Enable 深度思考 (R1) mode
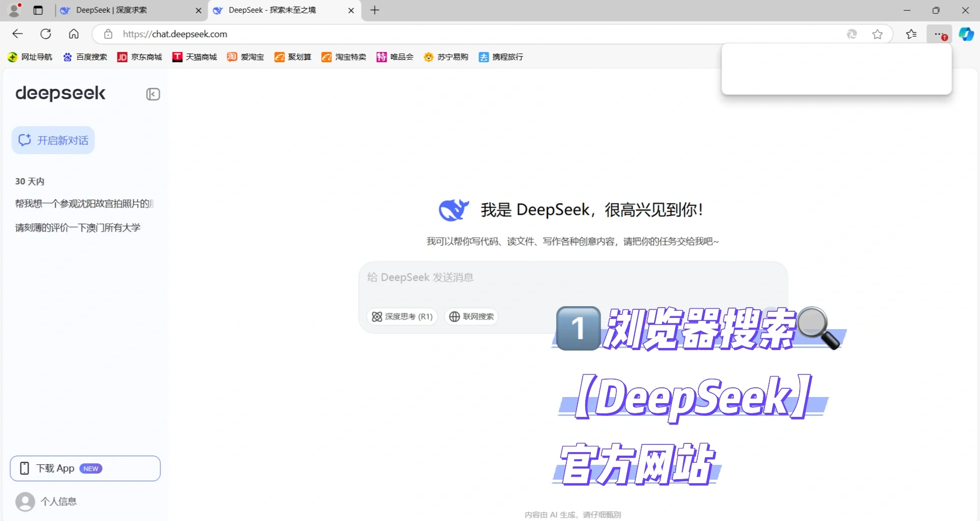 coord(402,316)
